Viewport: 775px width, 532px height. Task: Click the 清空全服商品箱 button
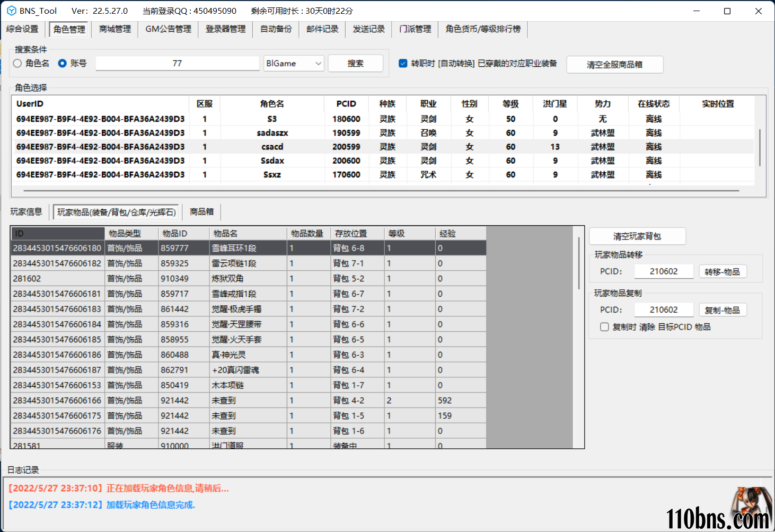pyautogui.click(x=615, y=65)
